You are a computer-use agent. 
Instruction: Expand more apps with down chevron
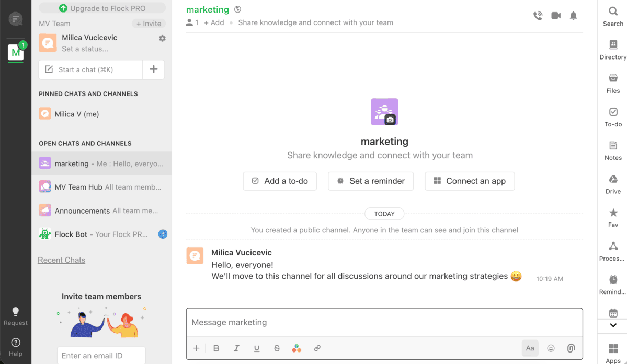(613, 325)
